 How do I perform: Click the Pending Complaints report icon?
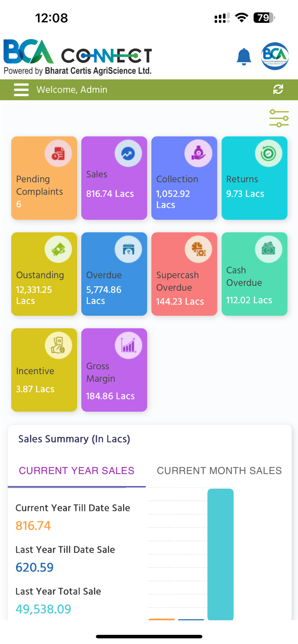point(58,153)
